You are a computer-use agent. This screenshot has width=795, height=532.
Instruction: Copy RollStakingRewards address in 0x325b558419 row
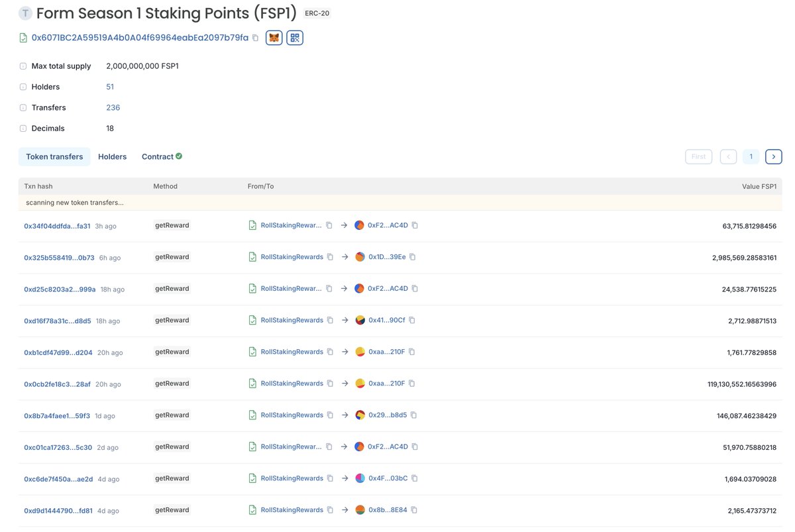click(x=330, y=257)
